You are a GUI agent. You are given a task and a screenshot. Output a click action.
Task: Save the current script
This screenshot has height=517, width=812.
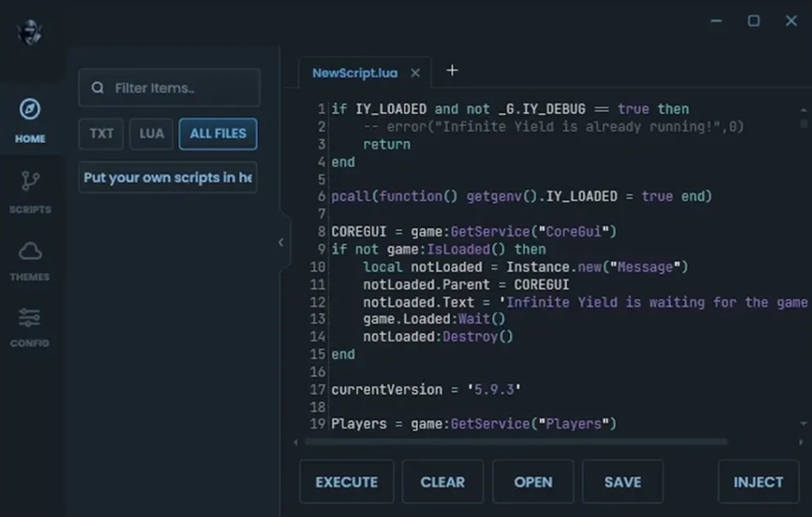click(x=623, y=482)
